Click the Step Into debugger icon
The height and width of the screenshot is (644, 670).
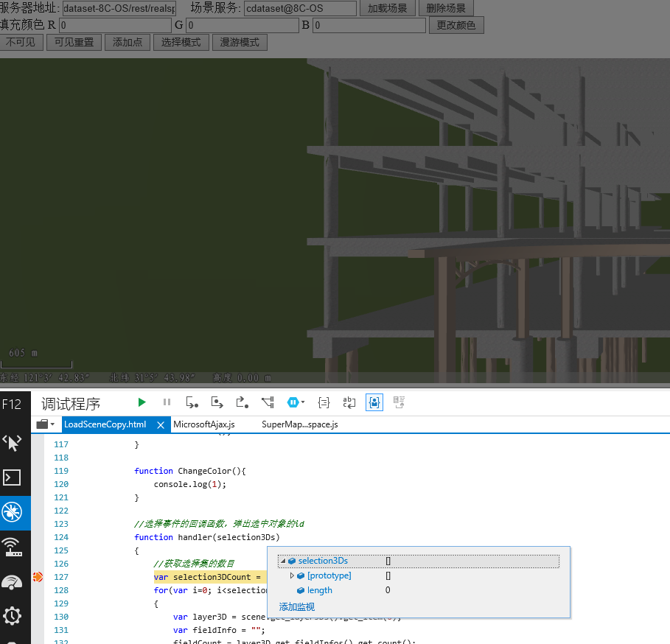pyautogui.click(x=192, y=402)
